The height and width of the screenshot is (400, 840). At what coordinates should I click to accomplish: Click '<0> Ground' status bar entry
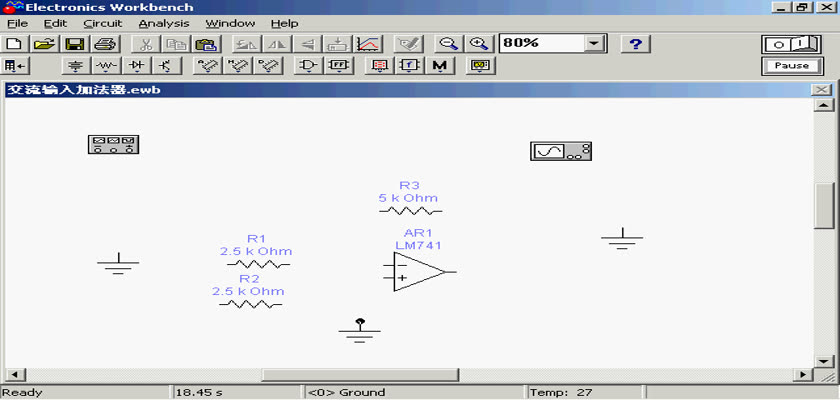346,393
